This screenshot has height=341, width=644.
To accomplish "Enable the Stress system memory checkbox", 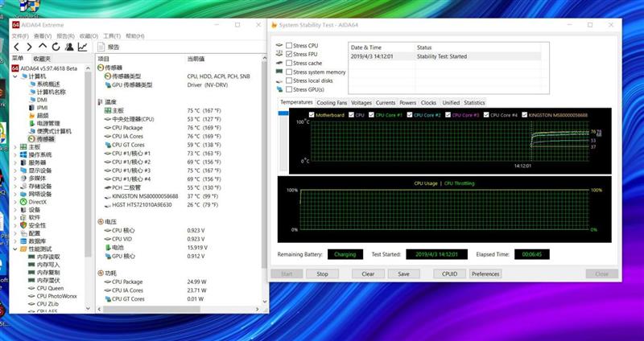I will tap(289, 72).
